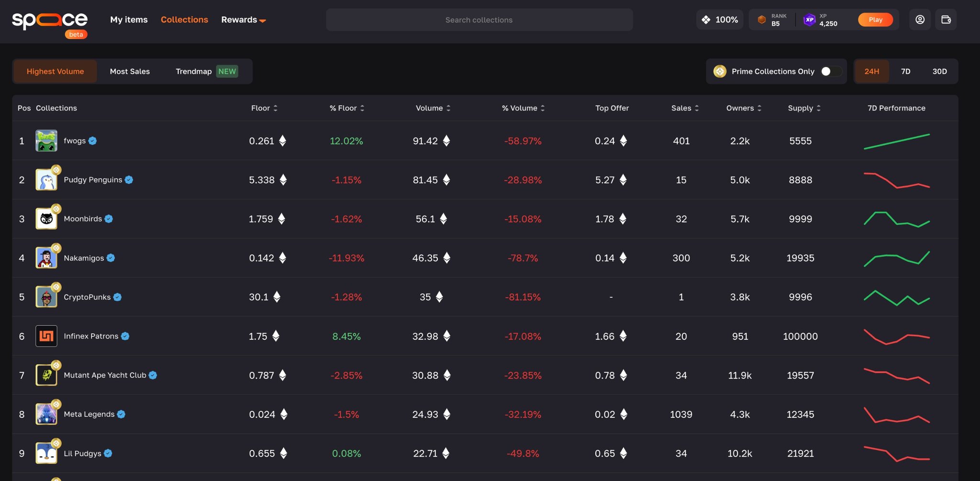This screenshot has height=481, width=980.
Task: Click the rank B5 badge icon
Action: click(x=762, y=20)
